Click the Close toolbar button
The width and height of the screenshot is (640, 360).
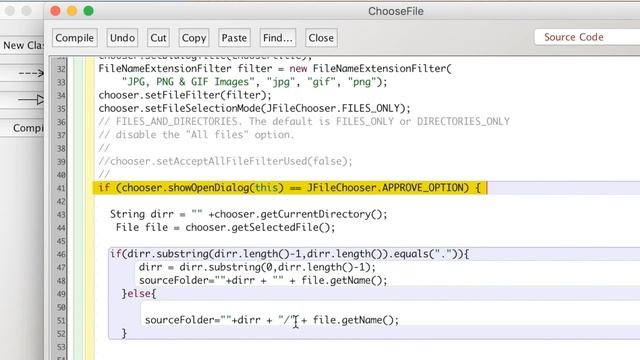(321, 38)
